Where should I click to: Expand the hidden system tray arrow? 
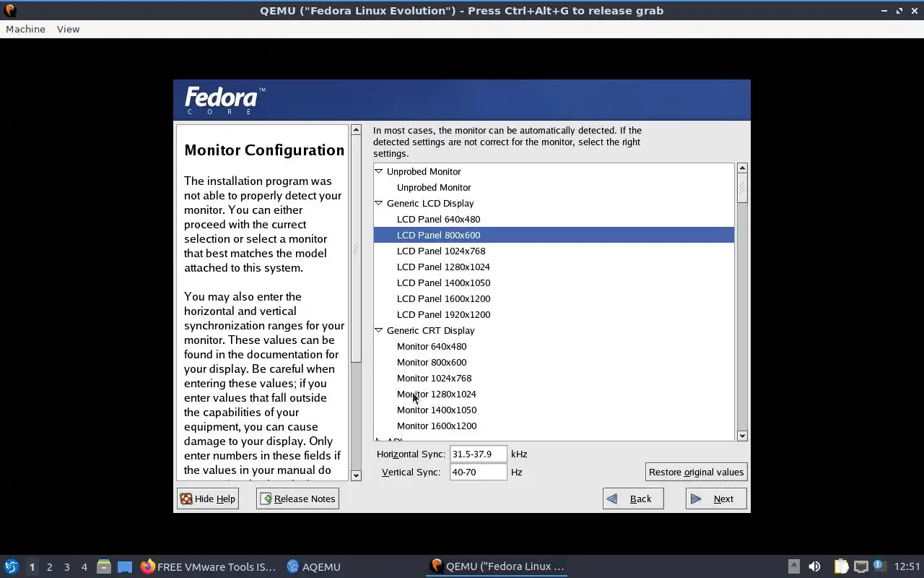click(x=793, y=566)
